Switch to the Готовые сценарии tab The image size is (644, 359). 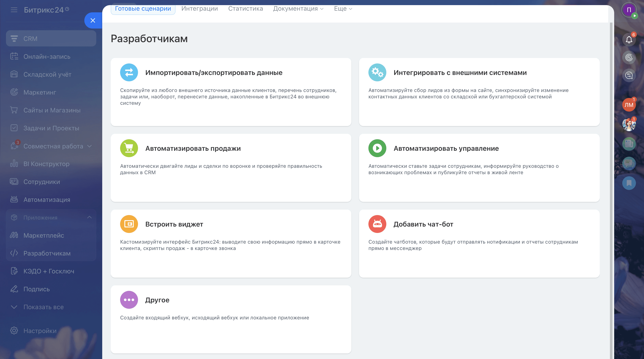(x=143, y=9)
